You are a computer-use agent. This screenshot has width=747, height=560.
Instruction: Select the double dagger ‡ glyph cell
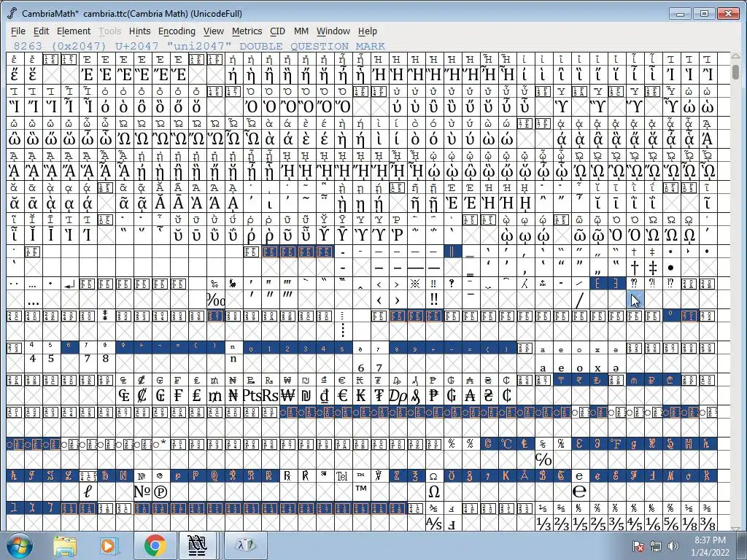click(x=652, y=268)
